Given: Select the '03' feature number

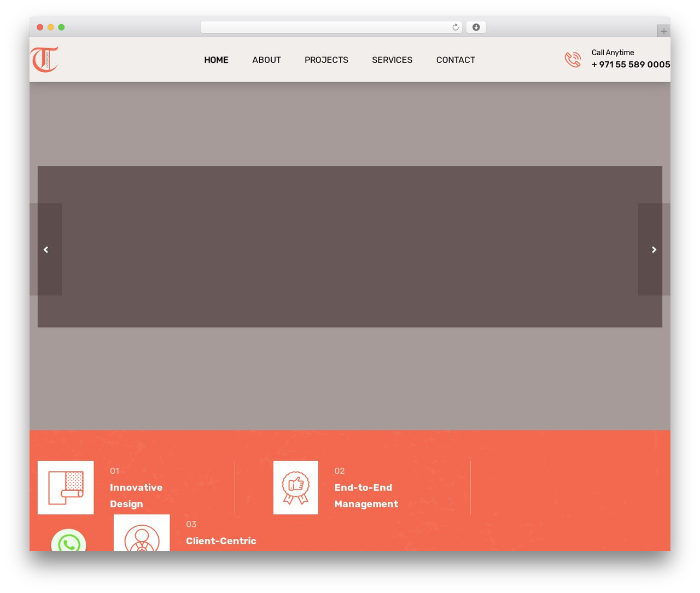Looking at the screenshot, I should (x=191, y=525).
